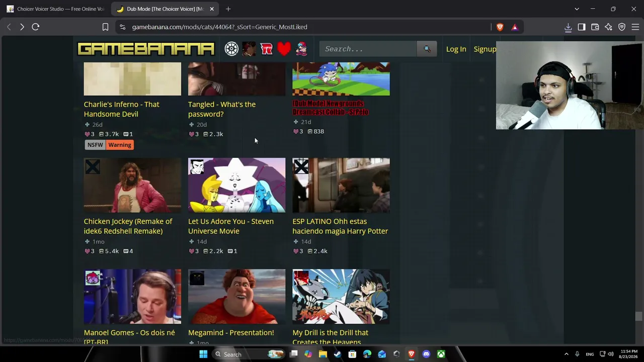This screenshot has height=362, width=644.
Task: Click the orange Warning tag on Charlie's Inferno
Action: 120,145
